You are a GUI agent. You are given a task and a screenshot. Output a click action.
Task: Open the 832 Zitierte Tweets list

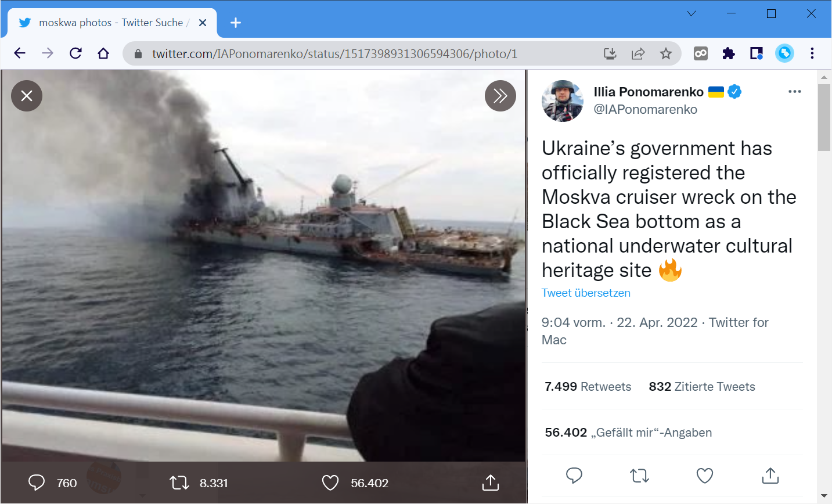click(701, 387)
